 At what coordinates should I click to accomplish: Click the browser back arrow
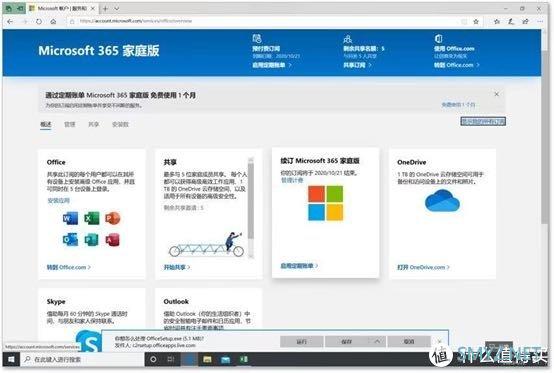pos(10,22)
